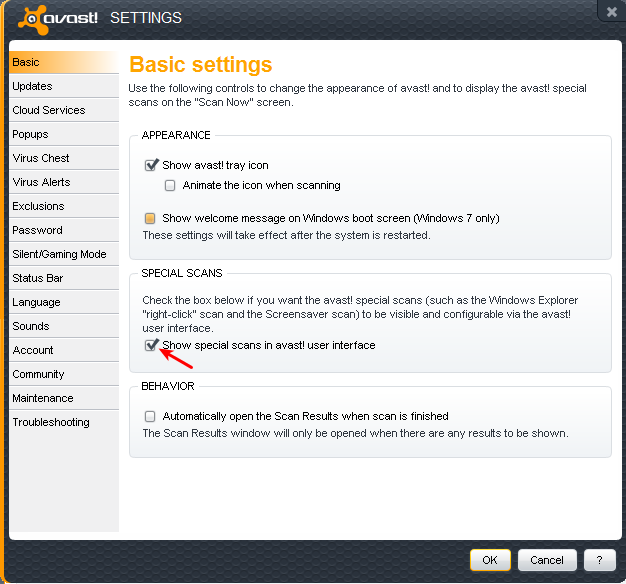Image resolution: width=626 pixels, height=584 pixels.
Task: Open Troubleshooting settings
Action: [x=64, y=422]
